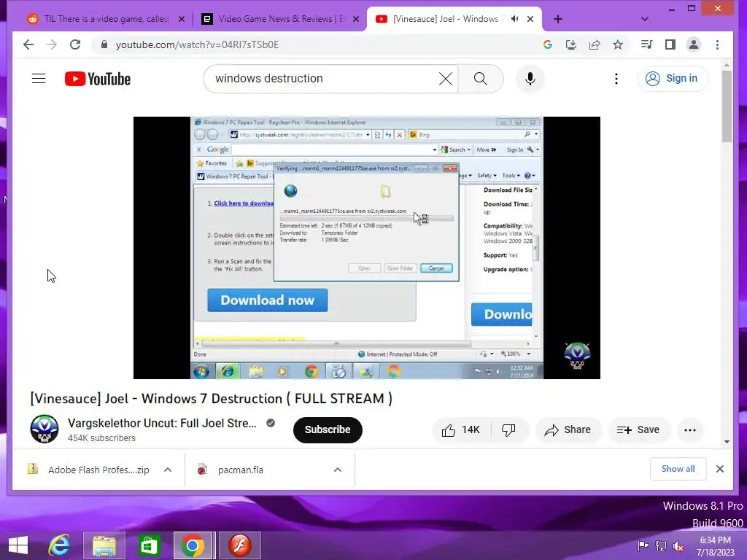Click the address bar URL
The height and width of the screenshot is (560, 747).
[197, 44]
